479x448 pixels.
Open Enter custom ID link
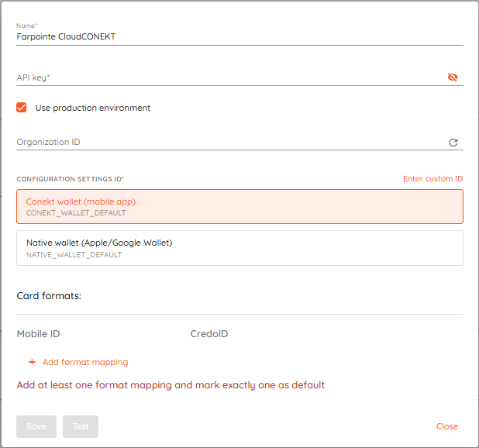tap(432, 178)
